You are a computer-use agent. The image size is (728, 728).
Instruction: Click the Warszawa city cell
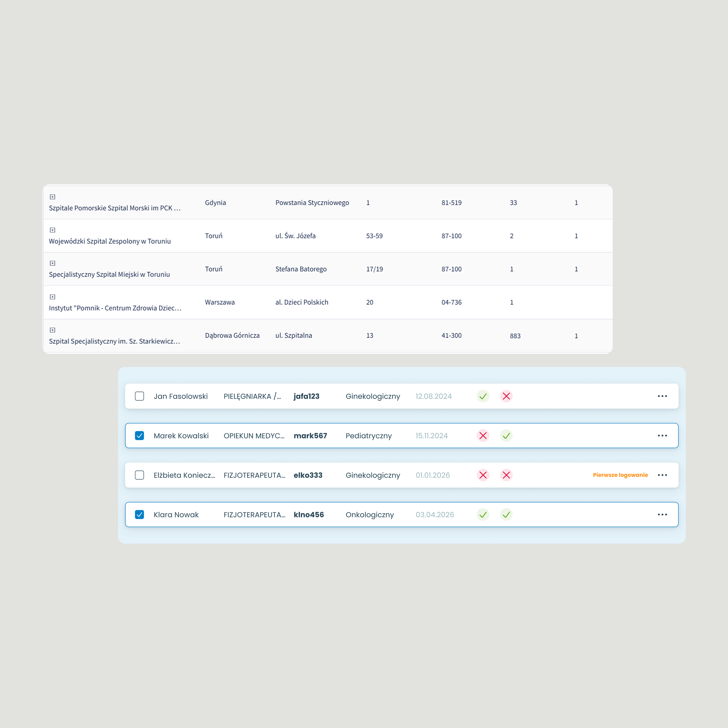tap(220, 302)
